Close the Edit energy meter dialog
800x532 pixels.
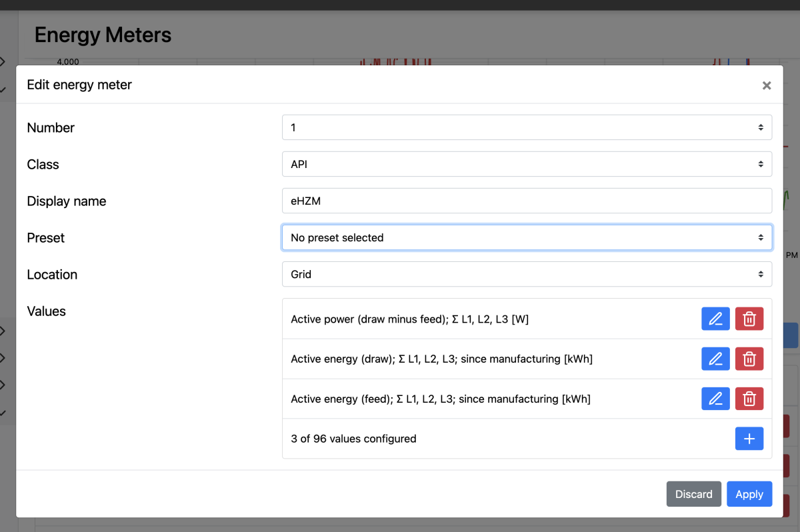pyautogui.click(x=767, y=85)
